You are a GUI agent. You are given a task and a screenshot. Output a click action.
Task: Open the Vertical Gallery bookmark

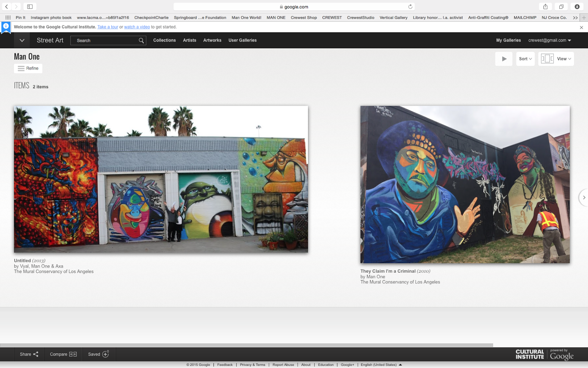pyautogui.click(x=394, y=18)
